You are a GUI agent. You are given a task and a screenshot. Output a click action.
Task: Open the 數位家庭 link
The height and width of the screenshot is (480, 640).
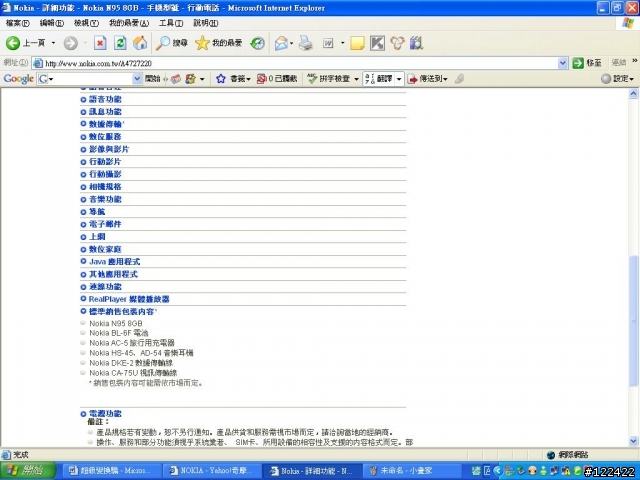pos(105,249)
